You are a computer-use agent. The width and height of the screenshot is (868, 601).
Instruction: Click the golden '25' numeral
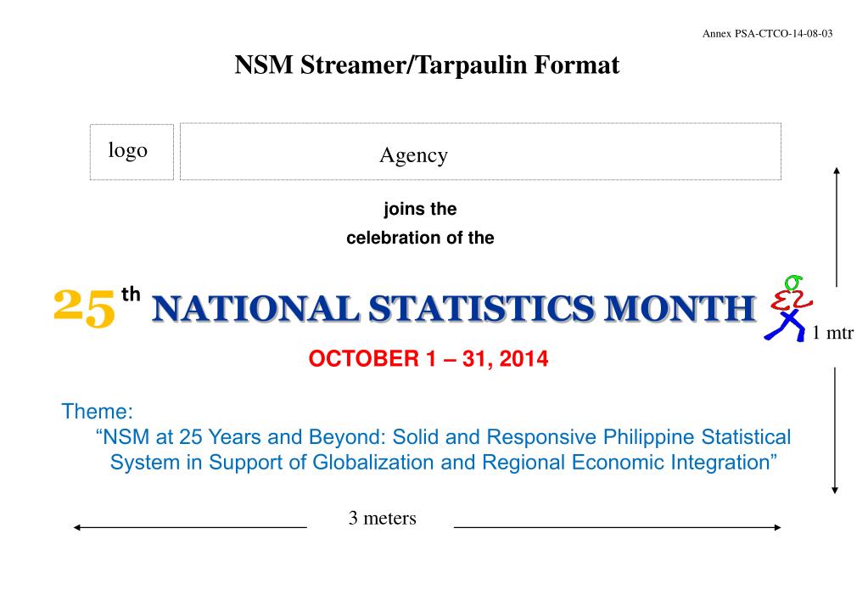tap(85, 308)
